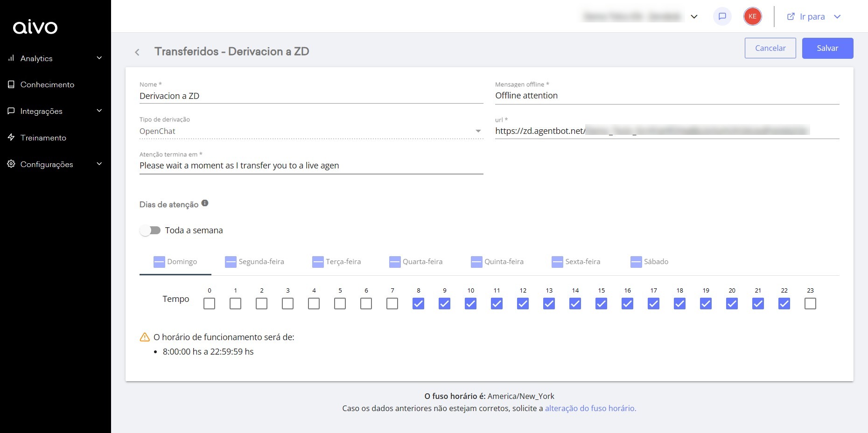
Task: Click the Configurações gear icon
Action: (x=11, y=164)
